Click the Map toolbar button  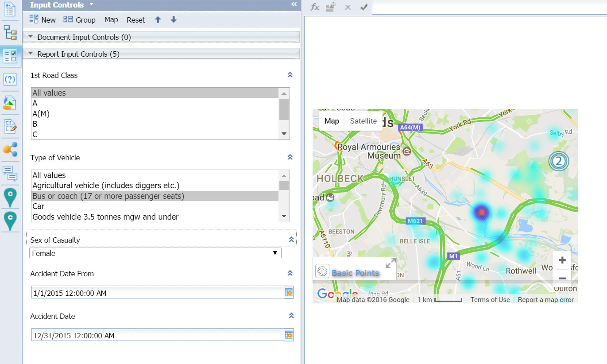111,20
